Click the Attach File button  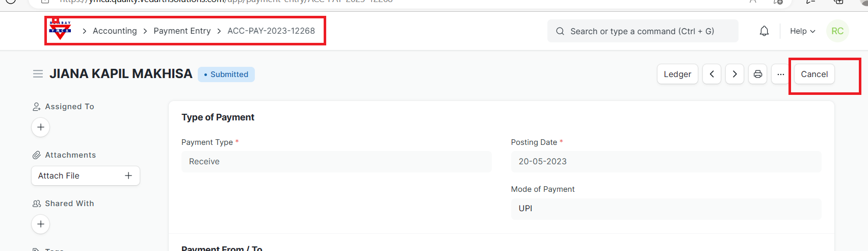click(85, 175)
